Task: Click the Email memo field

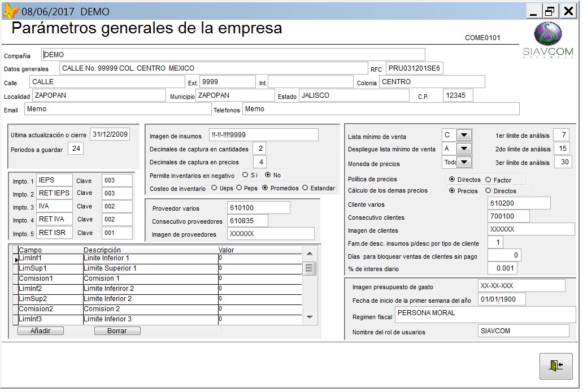Action: [118, 109]
